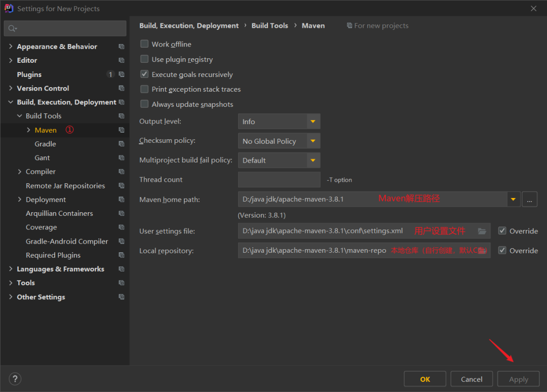Click project-level icon beside Compiler
The width and height of the screenshot is (547, 392).
point(122,172)
